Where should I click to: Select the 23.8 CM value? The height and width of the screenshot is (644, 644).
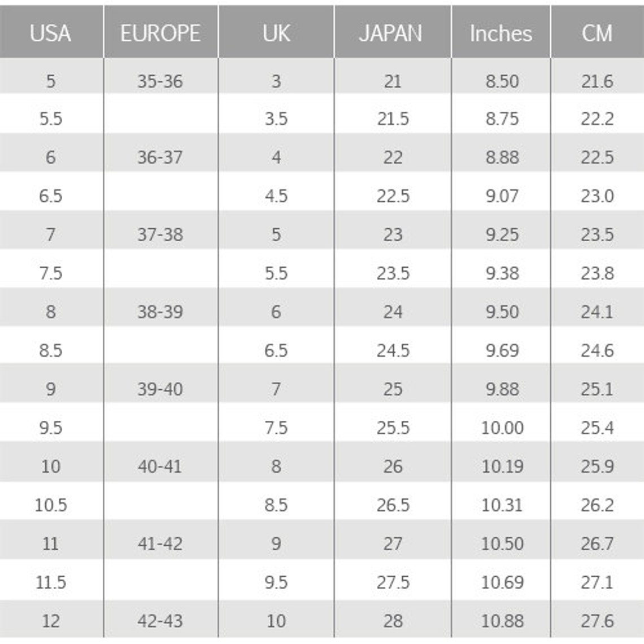point(598,273)
